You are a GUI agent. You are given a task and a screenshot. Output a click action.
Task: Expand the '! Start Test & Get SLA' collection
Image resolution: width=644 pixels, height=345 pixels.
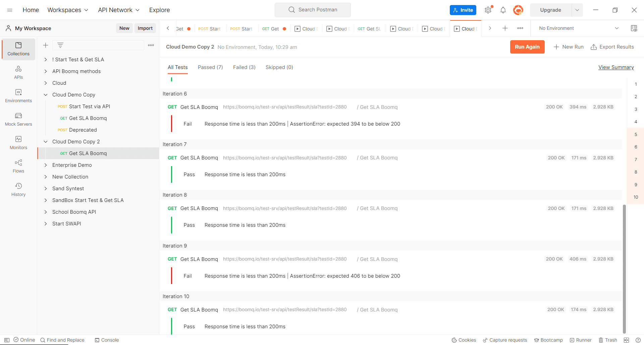pyautogui.click(x=46, y=60)
